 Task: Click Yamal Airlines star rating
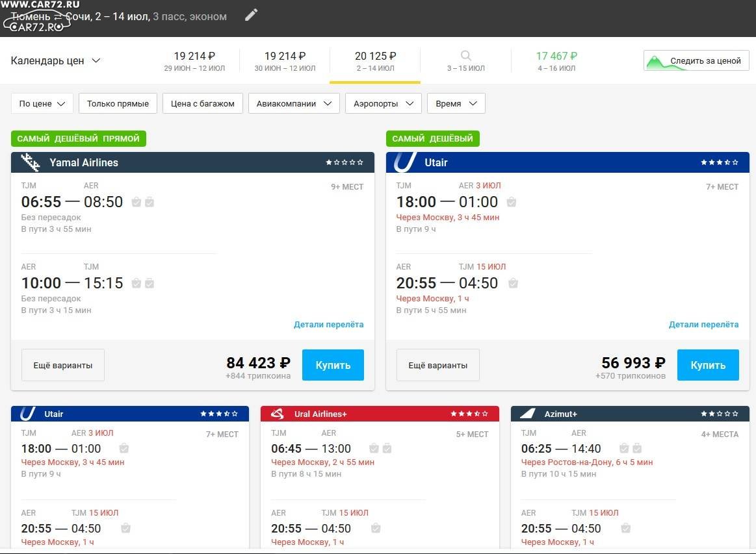tap(345, 162)
